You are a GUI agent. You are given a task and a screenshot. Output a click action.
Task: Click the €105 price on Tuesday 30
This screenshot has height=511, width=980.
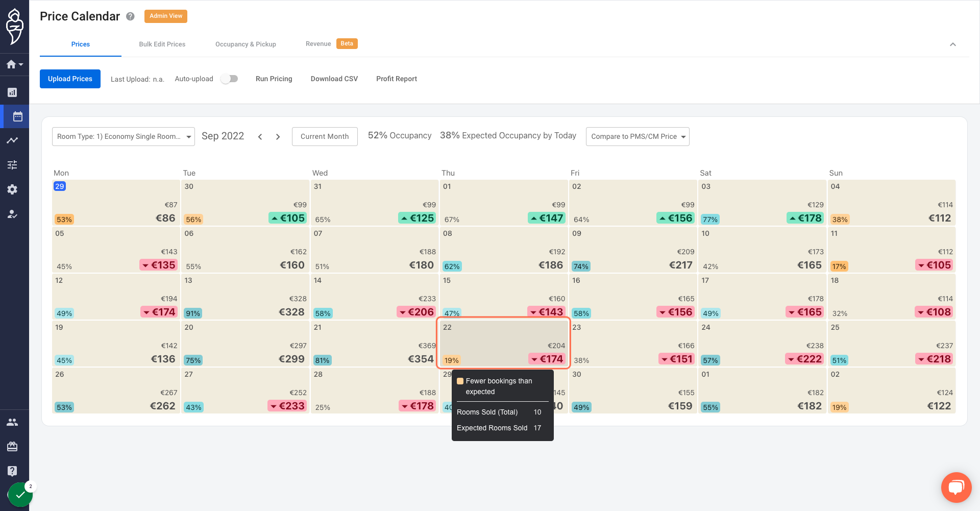click(288, 218)
